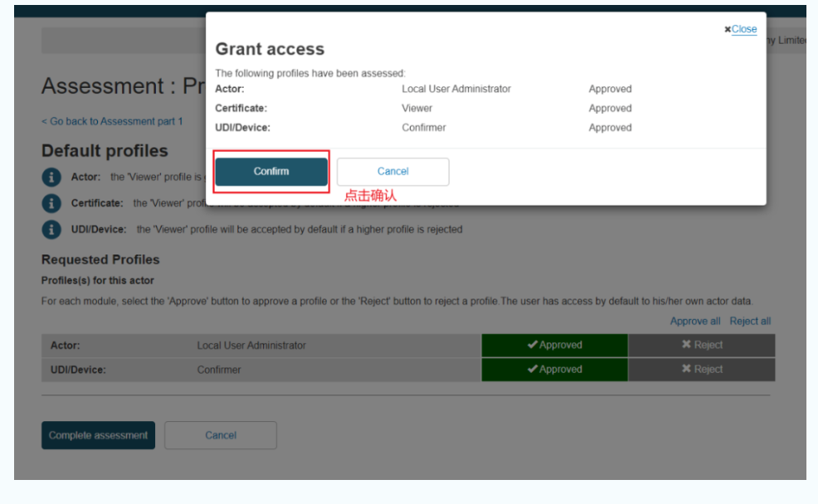Confirm granting access in the dialog
The height and width of the screenshot is (504, 818).
click(271, 172)
